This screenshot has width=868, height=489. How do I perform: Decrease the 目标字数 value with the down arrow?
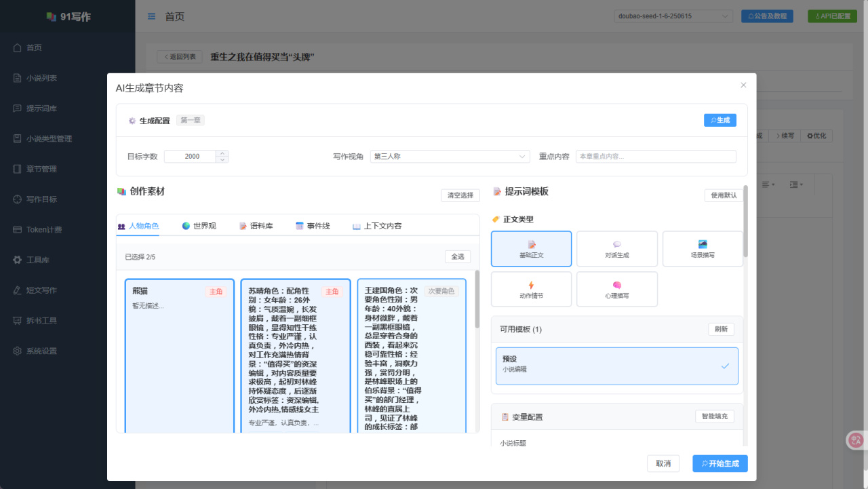point(222,160)
